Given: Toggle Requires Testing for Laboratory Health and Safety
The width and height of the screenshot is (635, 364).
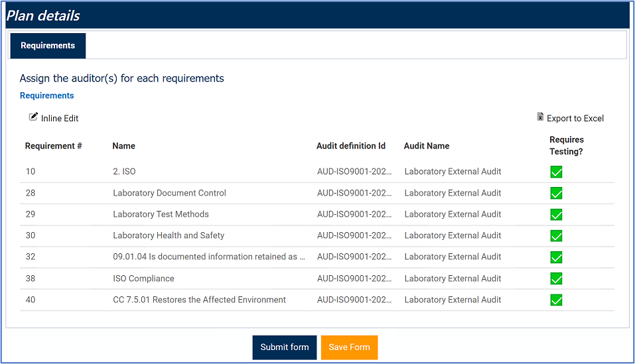Looking at the screenshot, I should (x=556, y=235).
